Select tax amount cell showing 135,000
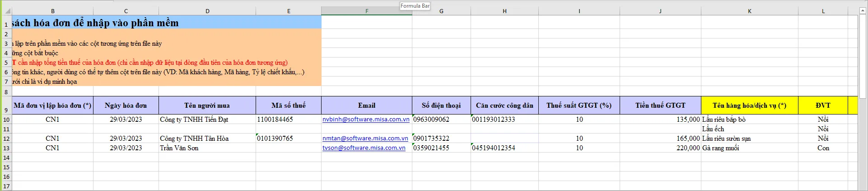 [x=660, y=119]
